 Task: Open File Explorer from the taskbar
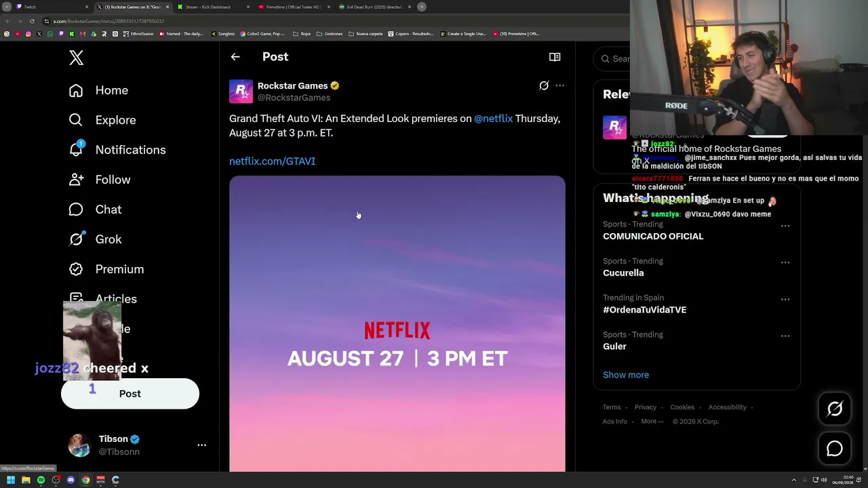point(26,480)
